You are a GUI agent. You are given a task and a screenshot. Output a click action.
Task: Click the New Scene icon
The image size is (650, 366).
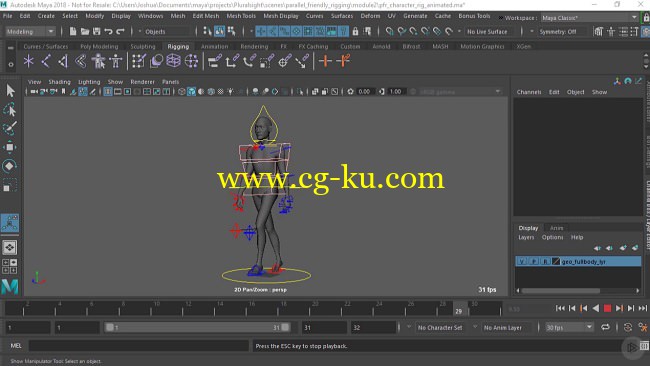(x=73, y=31)
